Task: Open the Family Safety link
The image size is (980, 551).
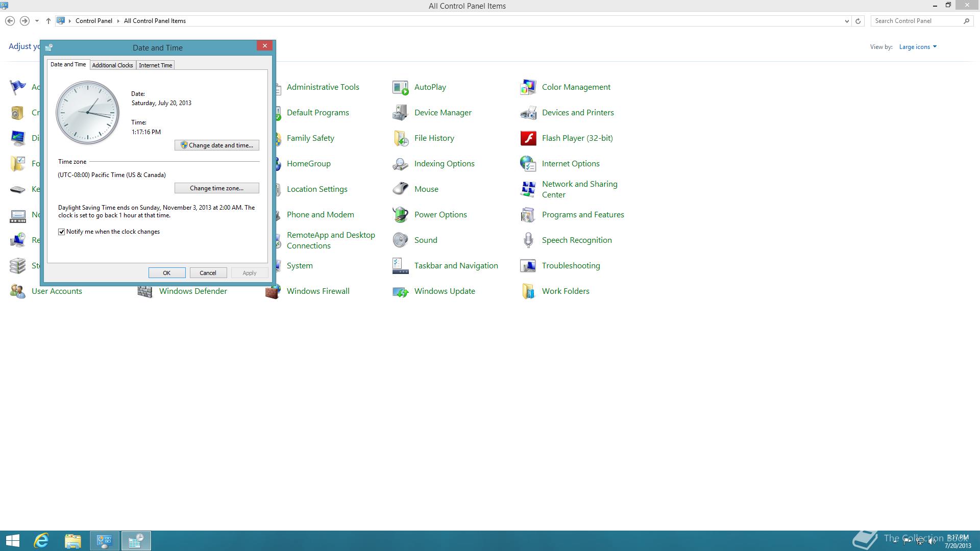Action: (x=310, y=138)
